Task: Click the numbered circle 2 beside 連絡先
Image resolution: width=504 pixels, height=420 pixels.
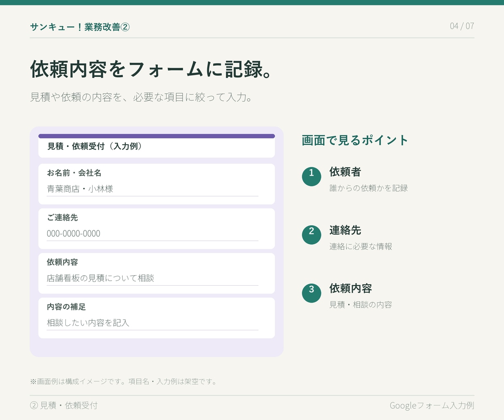Action: tap(311, 235)
